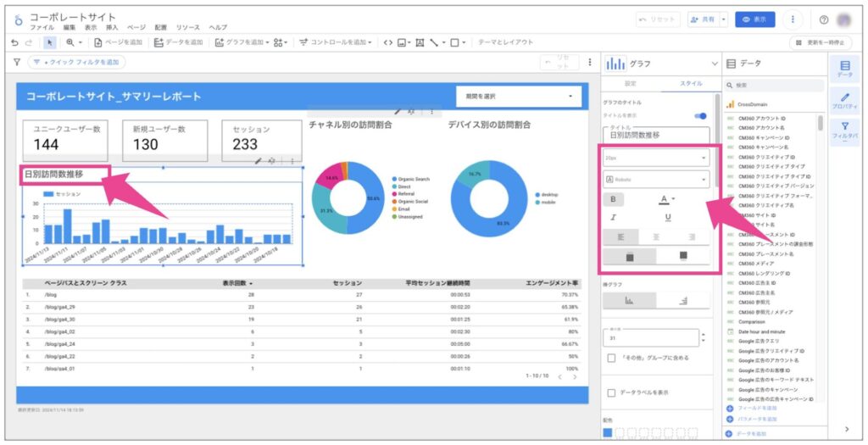This screenshot has width=868, height=445.
Task: Toggle italic for chart title
Action: (x=614, y=218)
